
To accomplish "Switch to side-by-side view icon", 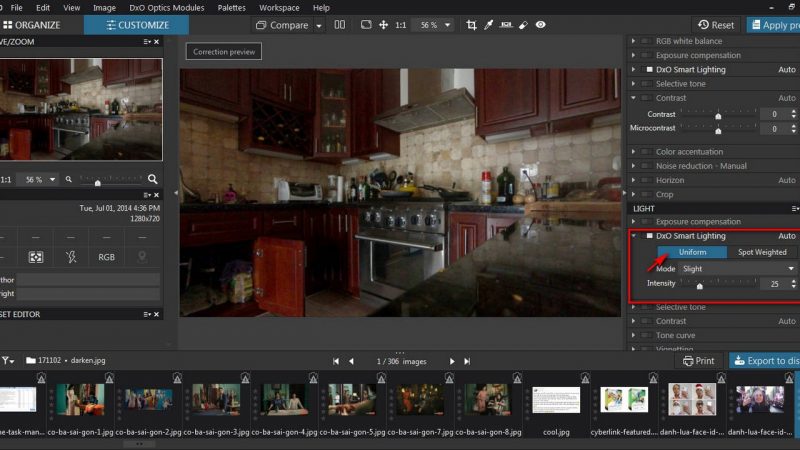I will tap(340, 25).
